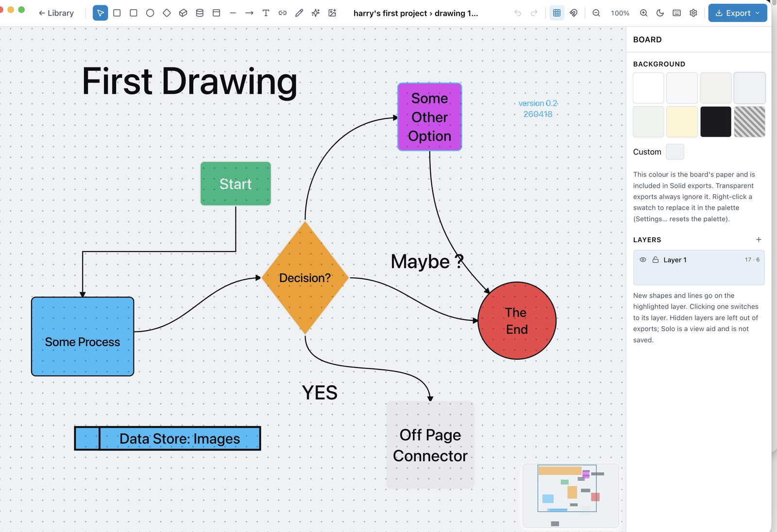The height and width of the screenshot is (532, 777).
Task: Toggle snapping with the magnet icon
Action: (x=574, y=13)
